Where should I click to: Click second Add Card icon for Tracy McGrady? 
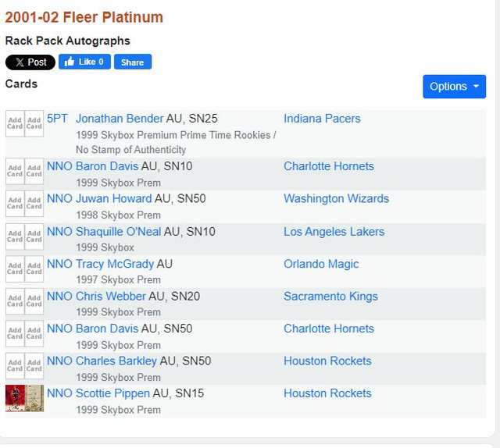(34, 268)
